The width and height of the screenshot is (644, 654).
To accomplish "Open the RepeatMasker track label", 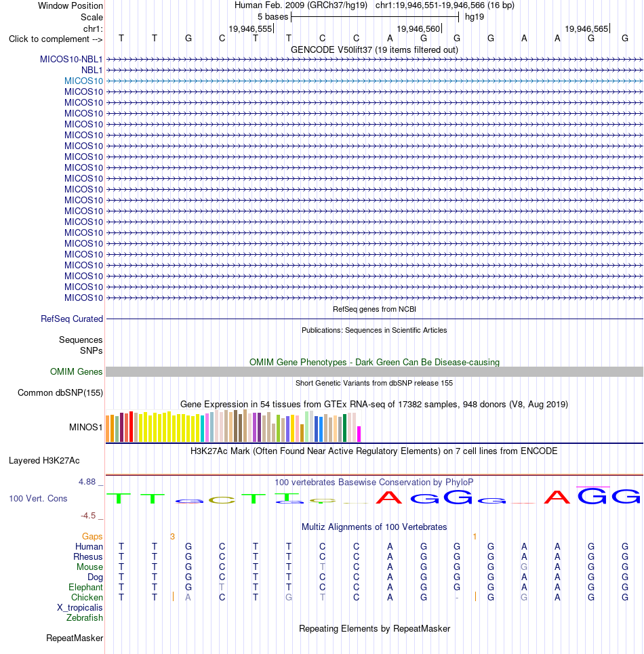I will pos(75,638).
